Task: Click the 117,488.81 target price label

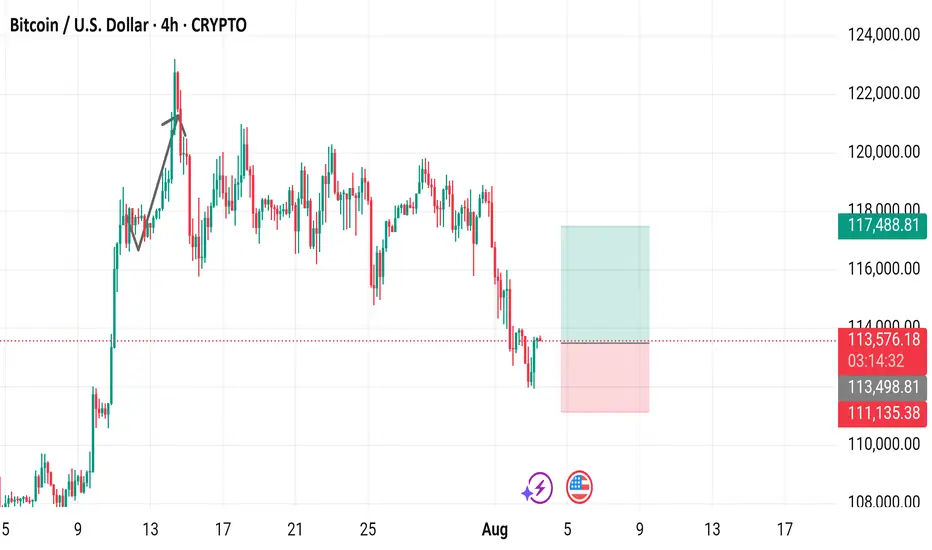Action: [882, 225]
